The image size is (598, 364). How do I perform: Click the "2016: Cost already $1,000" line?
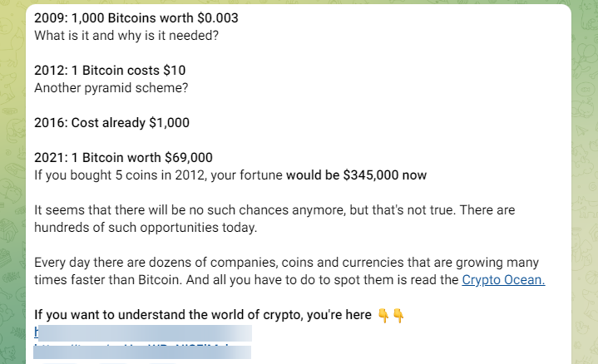111,123
